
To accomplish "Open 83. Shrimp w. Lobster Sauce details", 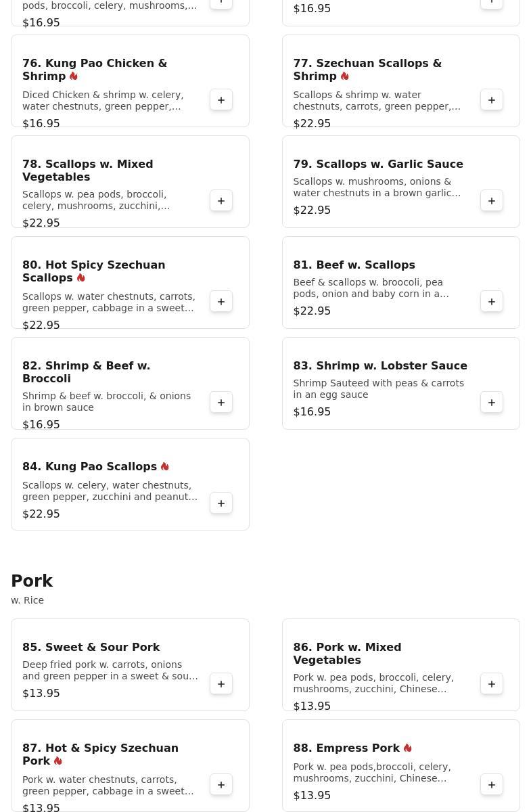I will tap(379, 366).
